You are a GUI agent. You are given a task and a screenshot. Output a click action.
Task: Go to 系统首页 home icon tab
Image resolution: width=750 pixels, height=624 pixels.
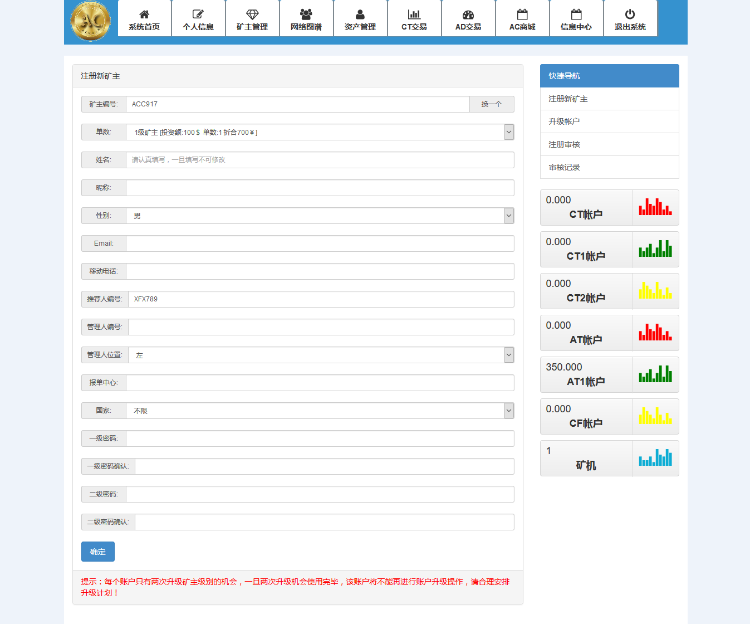[x=144, y=19]
